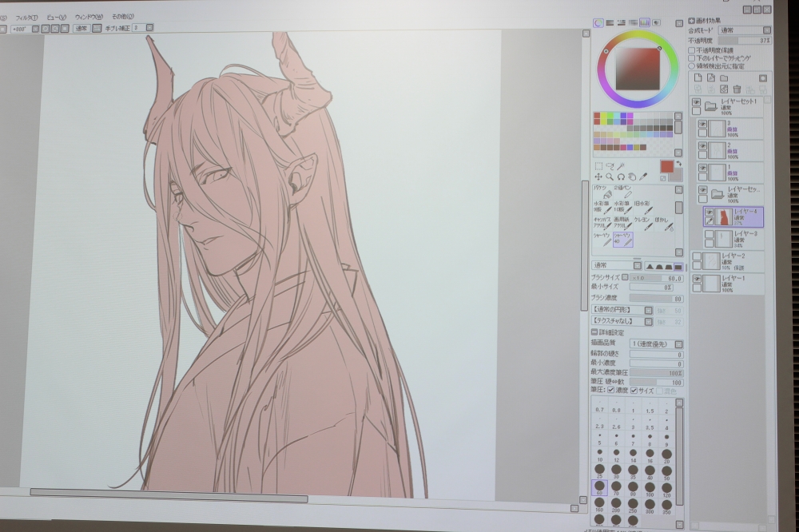Open 【通常の円形】 brush shape dropdown
Viewport: 799px width, 532px height.
622,310
